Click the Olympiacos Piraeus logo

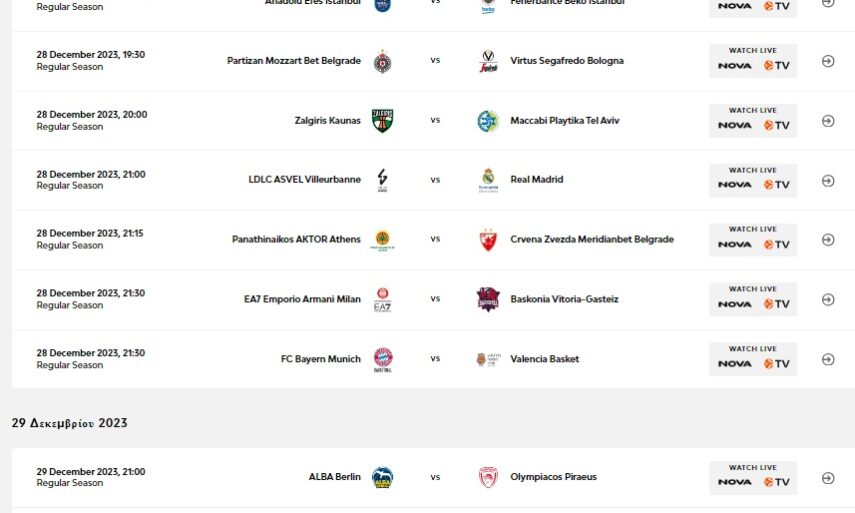[487, 477]
